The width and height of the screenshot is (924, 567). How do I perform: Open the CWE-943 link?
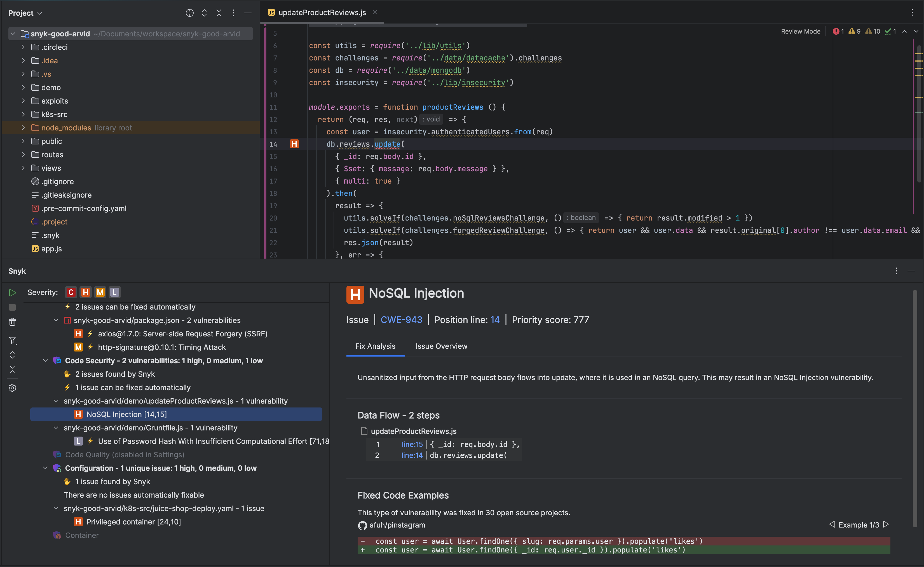401,320
